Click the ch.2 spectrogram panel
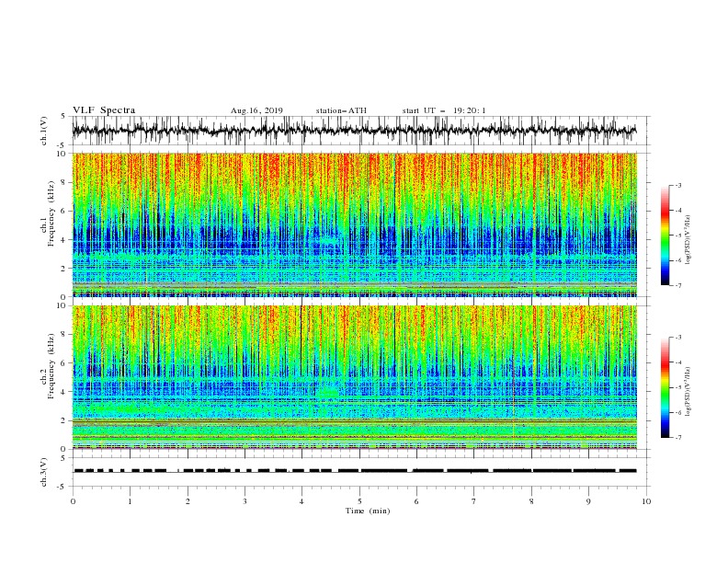 tap(354, 377)
